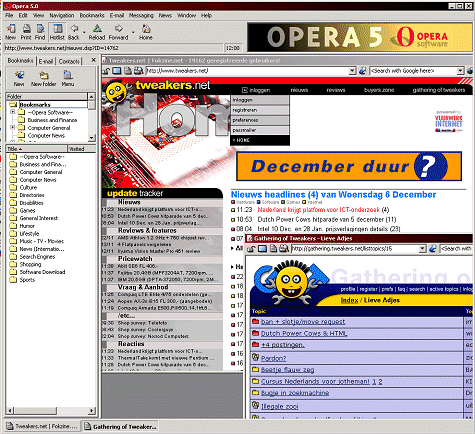The height and width of the screenshot is (434, 475).
Task: Print the current page via the toolbar
Action: [26, 32]
